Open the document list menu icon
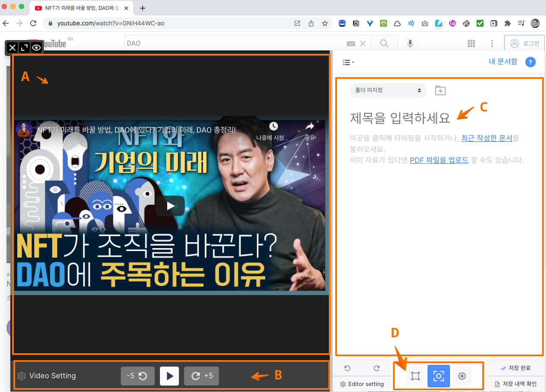 tap(348, 62)
